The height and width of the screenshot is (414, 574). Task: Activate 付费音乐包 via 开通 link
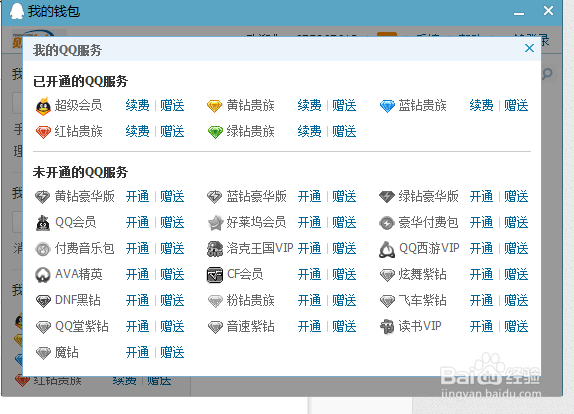click(x=138, y=249)
